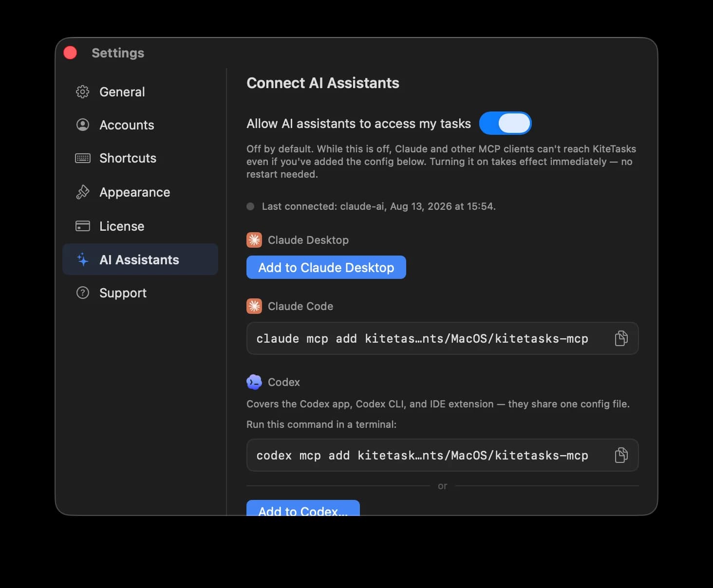The image size is (713, 588).
Task: Click the License card icon
Action: [x=83, y=226]
